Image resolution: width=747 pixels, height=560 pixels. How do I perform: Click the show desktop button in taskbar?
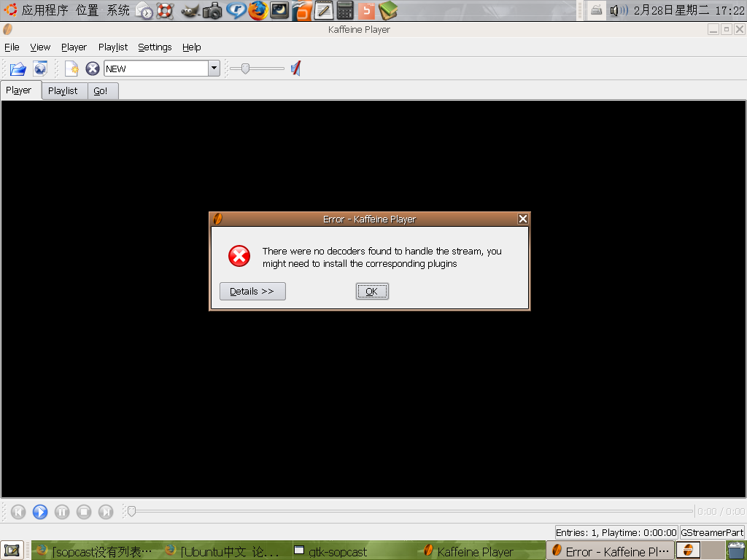12,551
